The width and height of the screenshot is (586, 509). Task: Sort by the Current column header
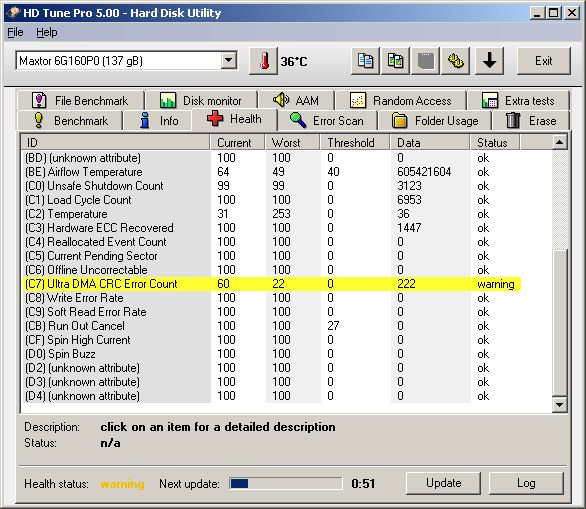coord(237,142)
